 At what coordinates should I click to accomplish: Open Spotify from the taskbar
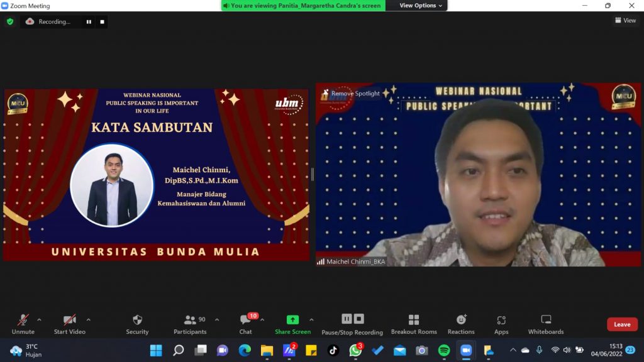444,350
